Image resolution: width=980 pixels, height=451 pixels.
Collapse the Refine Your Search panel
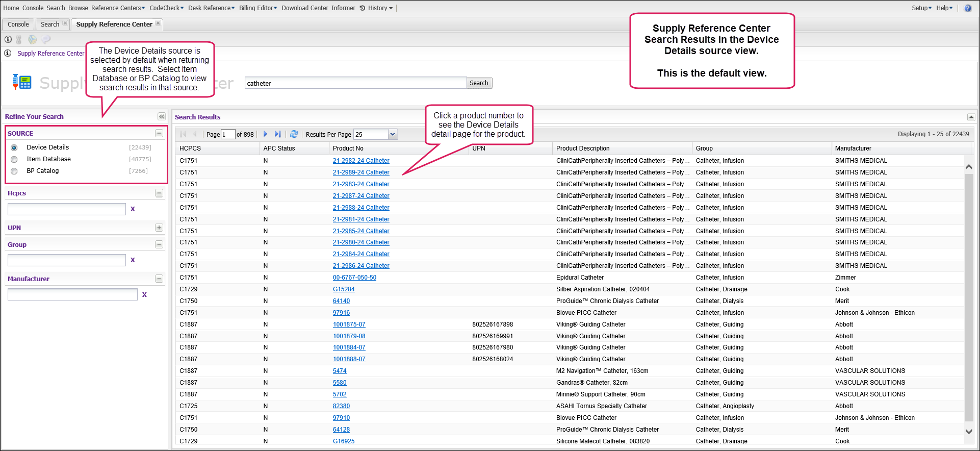point(162,117)
